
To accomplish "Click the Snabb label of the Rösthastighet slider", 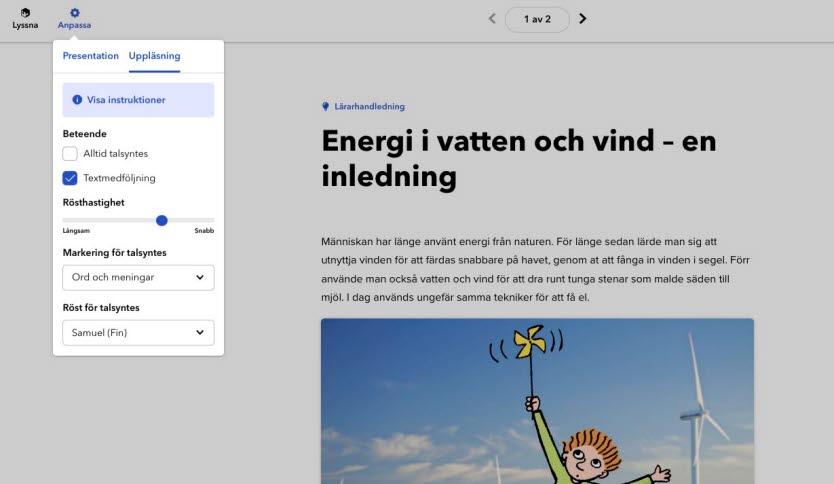I will [204, 231].
